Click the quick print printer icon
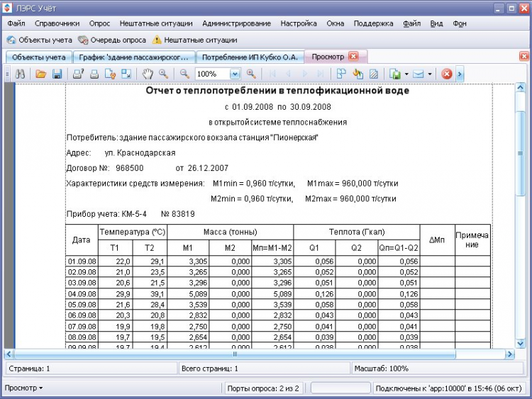Screen dimensions: 532x399 click(x=94, y=74)
